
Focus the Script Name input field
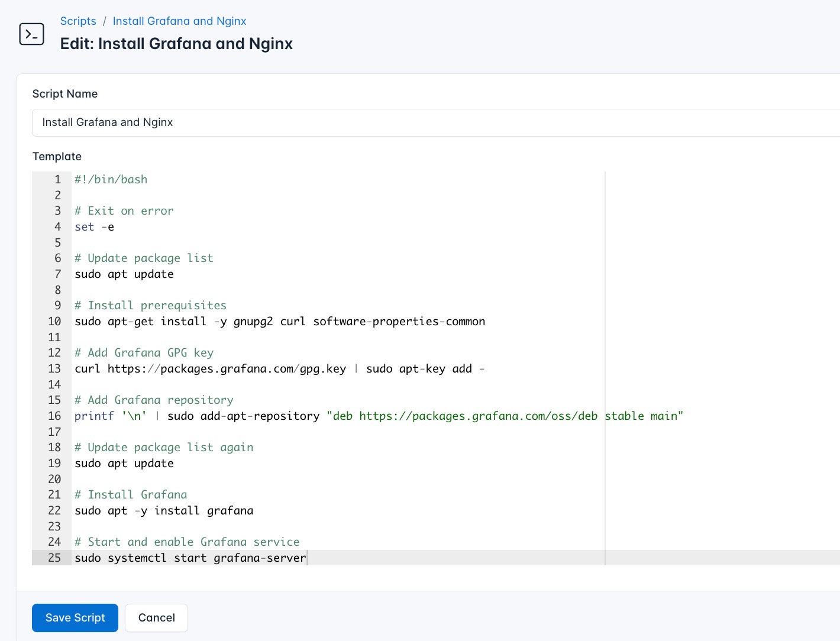coord(237,122)
